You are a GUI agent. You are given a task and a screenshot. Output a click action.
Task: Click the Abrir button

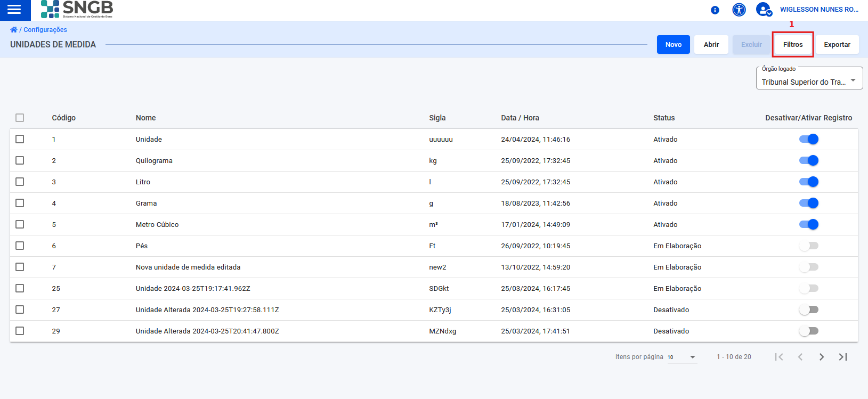[x=711, y=45]
